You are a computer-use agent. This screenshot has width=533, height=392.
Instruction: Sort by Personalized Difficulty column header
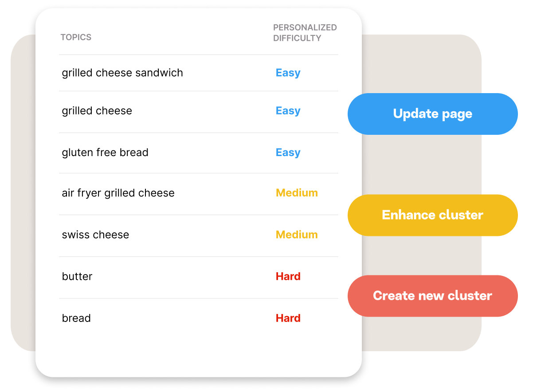click(305, 33)
